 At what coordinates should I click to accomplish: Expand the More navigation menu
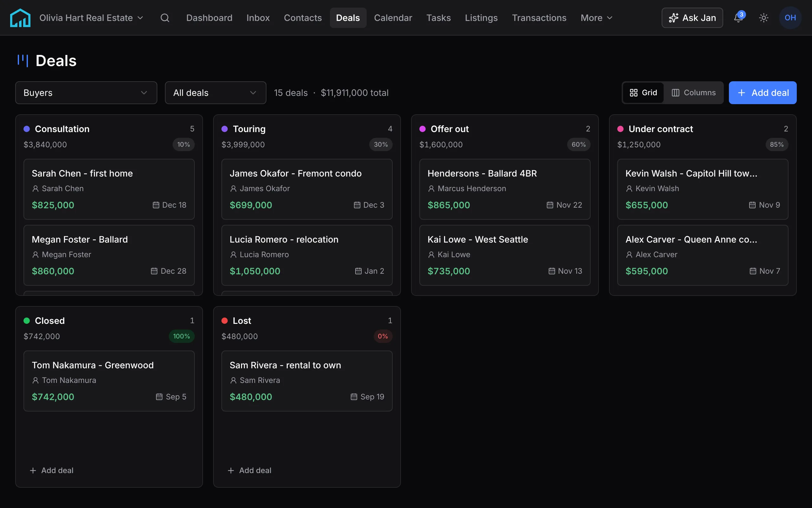point(597,18)
